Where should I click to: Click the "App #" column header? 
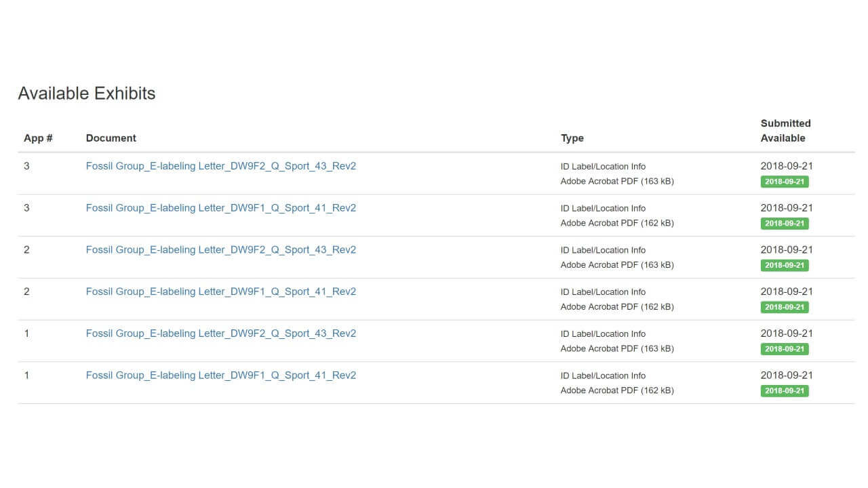click(38, 138)
